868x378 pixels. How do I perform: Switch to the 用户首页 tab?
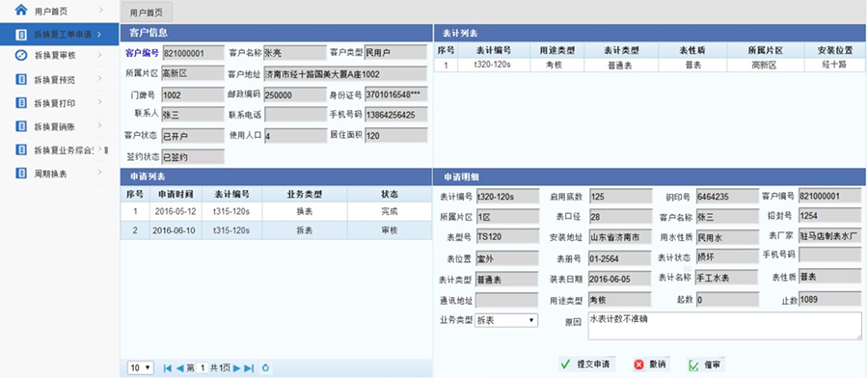(147, 13)
